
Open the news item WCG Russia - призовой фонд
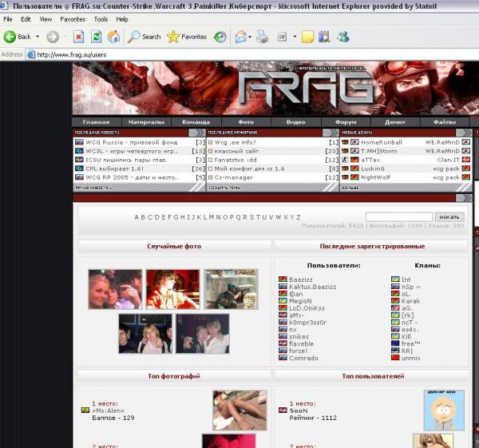pos(132,142)
